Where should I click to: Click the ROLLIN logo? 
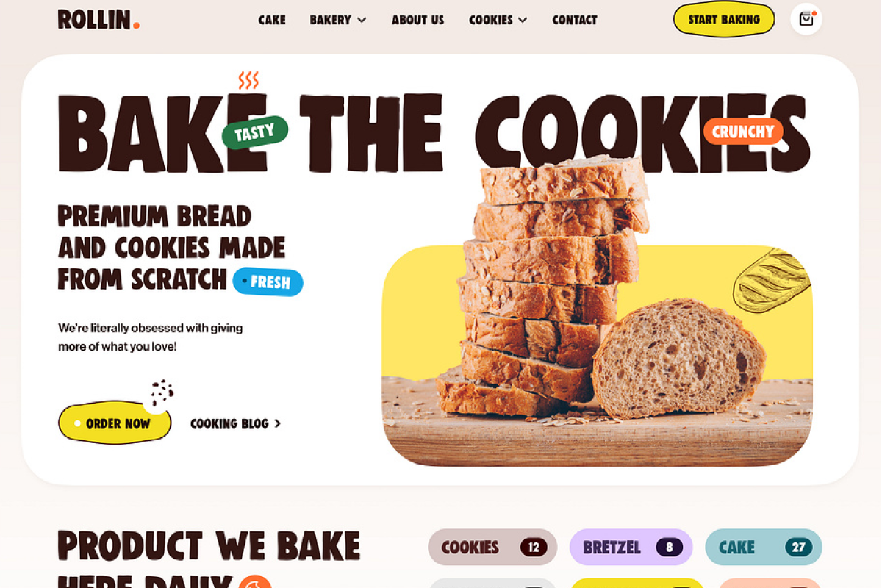tap(98, 20)
